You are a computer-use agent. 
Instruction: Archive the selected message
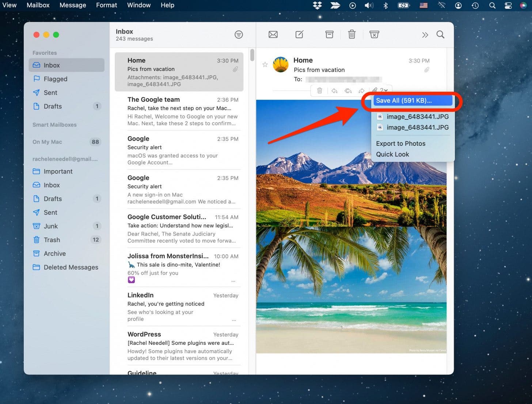pos(329,34)
